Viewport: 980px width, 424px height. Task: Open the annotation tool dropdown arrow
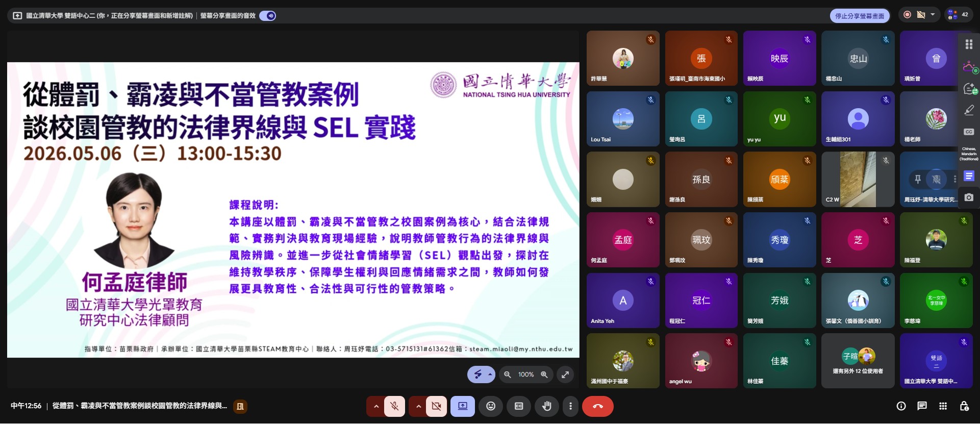coord(490,375)
